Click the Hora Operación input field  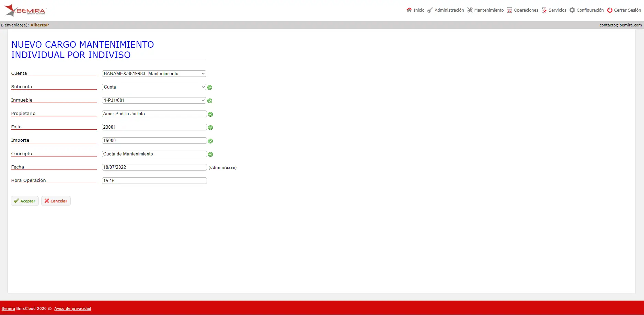[x=154, y=180]
